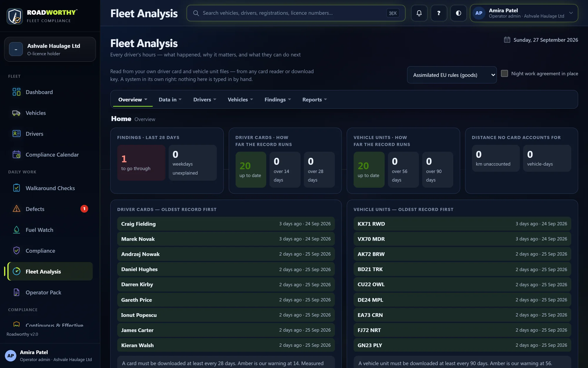Image resolution: width=588 pixels, height=368 pixels.
Task: Open Craig Fielding driver card row
Action: coord(226,224)
